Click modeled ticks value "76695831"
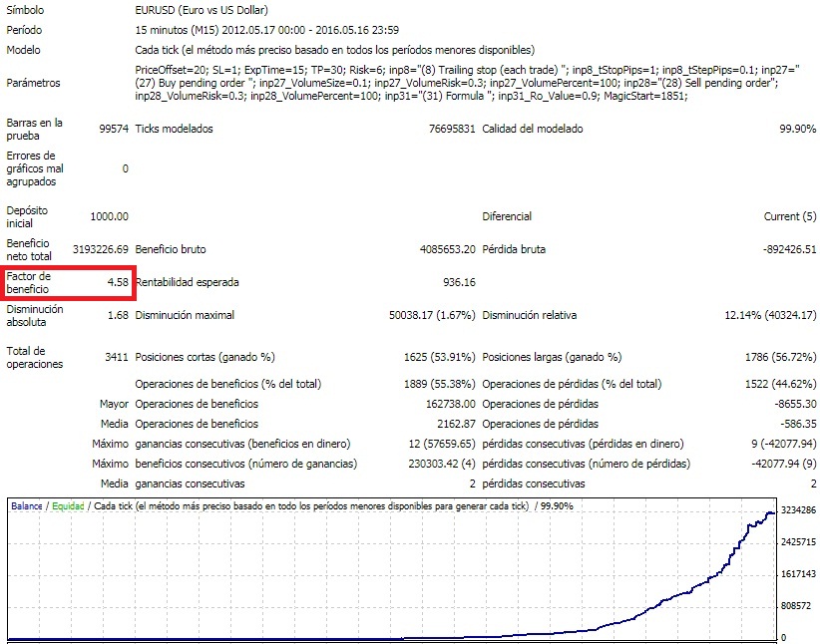The height and width of the screenshot is (644, 820). 452,129
